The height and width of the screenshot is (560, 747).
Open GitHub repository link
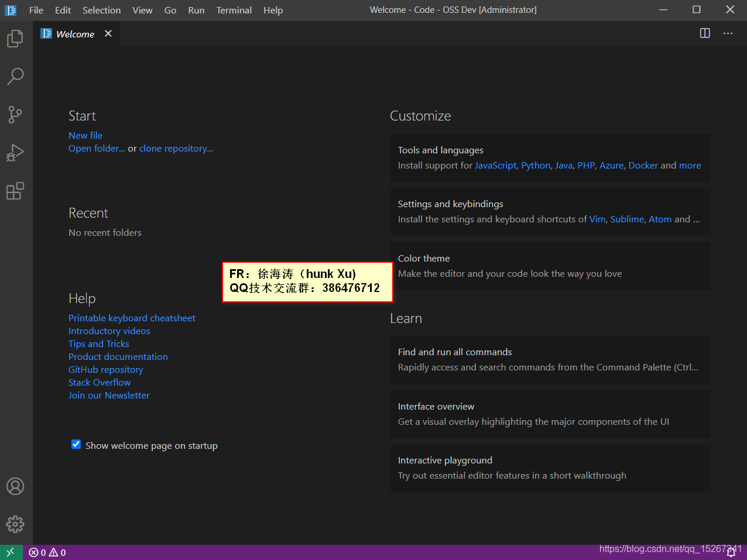pyautogui.click(x=106, y=369)
